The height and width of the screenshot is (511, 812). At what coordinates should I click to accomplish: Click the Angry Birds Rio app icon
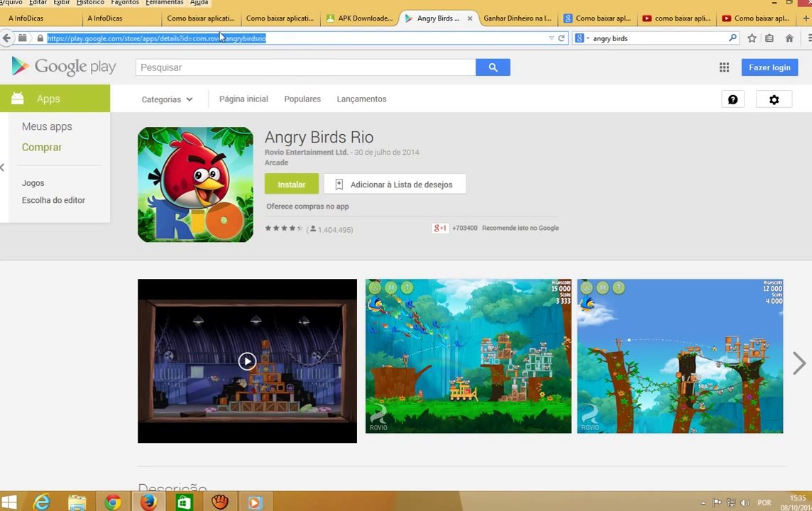(x=195, y=185)
